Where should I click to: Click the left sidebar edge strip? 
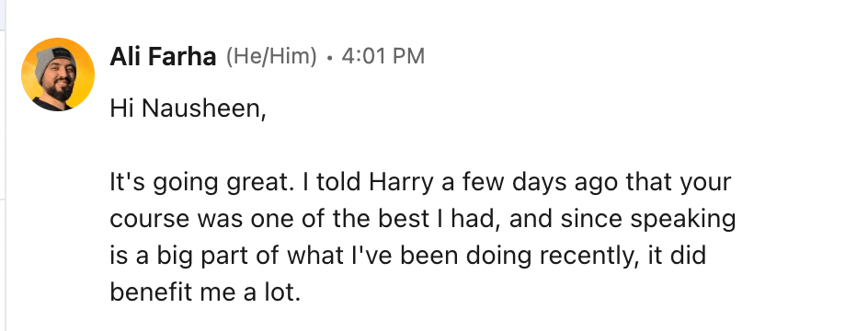pos(3,165)
